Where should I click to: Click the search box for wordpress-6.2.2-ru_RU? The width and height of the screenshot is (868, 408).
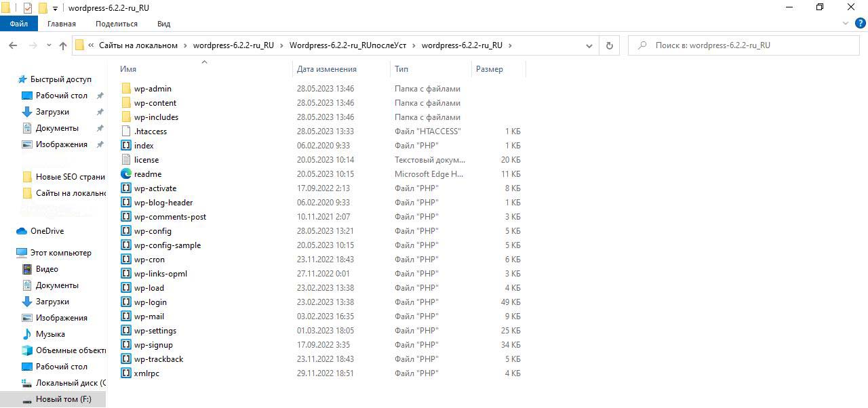coord(746,45)
